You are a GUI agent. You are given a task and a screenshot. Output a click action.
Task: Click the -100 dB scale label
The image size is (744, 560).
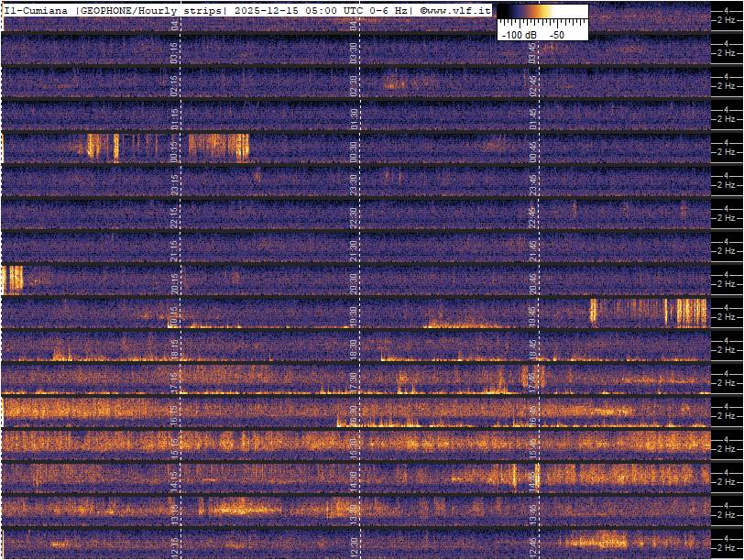pos(519,34)
